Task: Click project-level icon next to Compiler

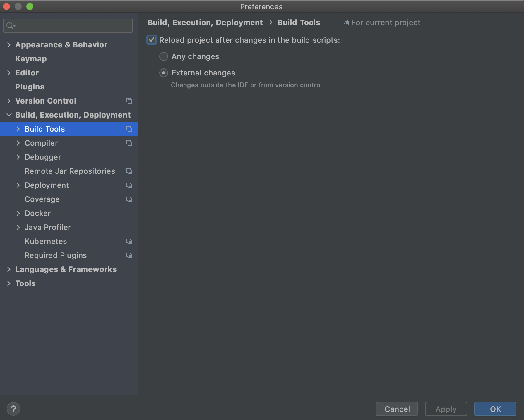Action: pyautogui.click(x=129, y=143)
